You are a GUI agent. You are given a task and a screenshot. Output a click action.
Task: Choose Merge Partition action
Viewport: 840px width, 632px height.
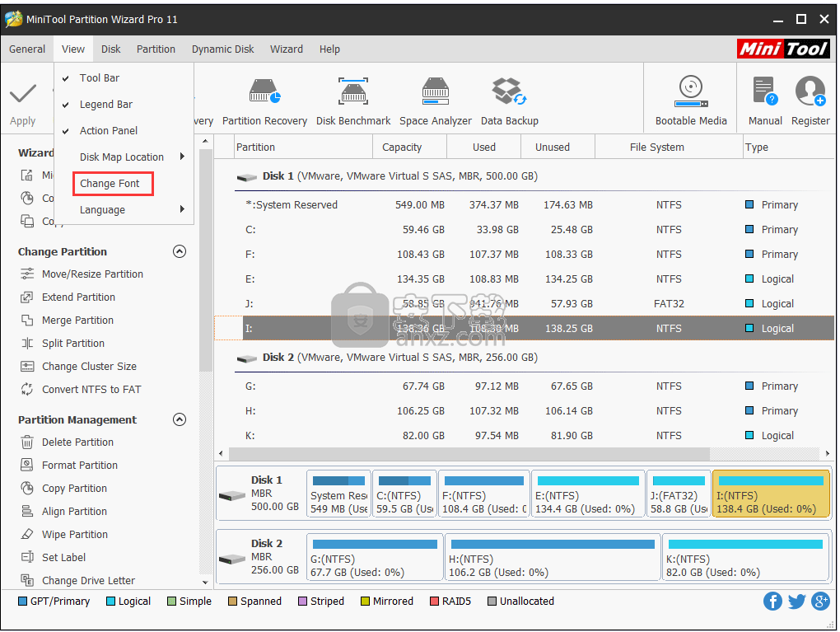pyautogui.click(x=77, y=320)
